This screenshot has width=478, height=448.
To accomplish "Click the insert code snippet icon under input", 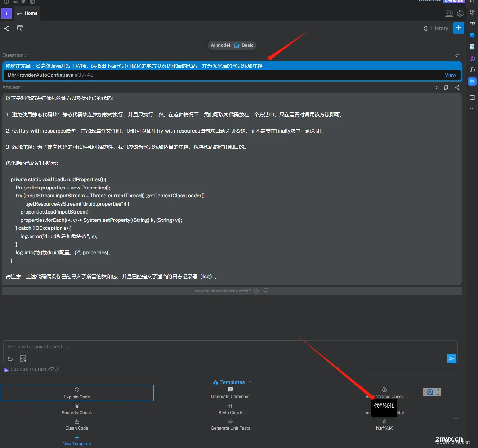I will click(x=23, y=359).
